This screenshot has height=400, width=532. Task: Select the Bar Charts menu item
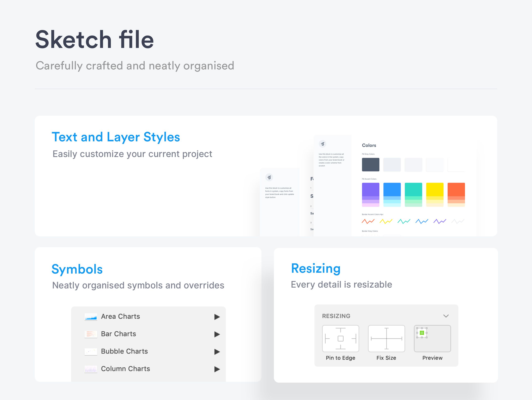click(x=118, y=334)
